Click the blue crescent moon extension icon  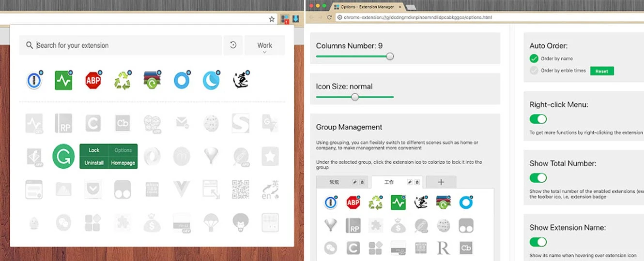[x=211, y=80]
